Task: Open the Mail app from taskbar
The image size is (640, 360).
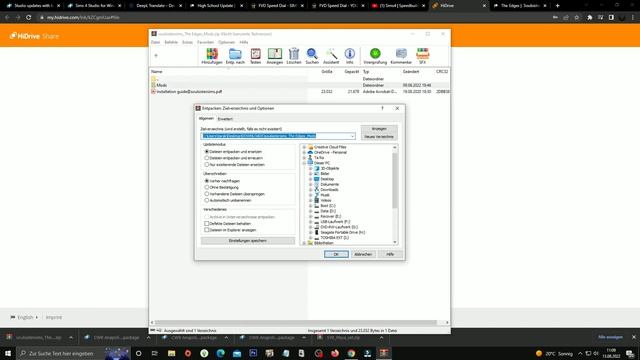Action: click(x=237, y=353)
